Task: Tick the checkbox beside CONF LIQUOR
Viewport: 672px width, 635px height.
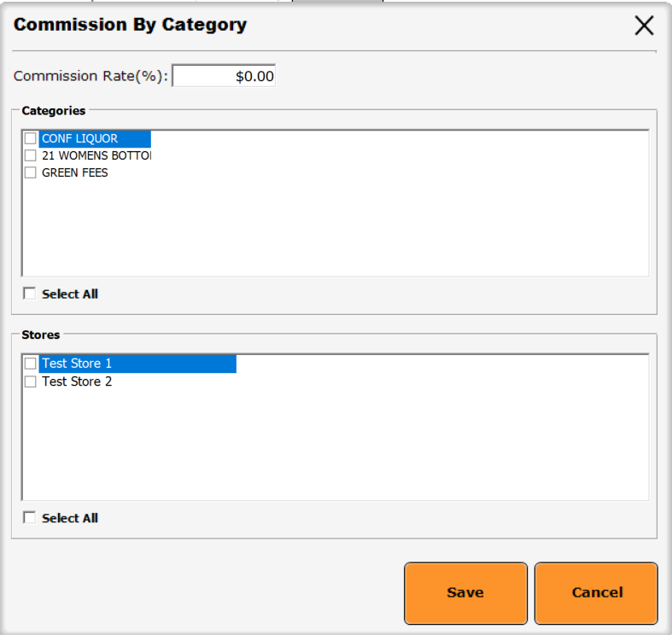Action: pyautogui.click(x=31, y=138)
